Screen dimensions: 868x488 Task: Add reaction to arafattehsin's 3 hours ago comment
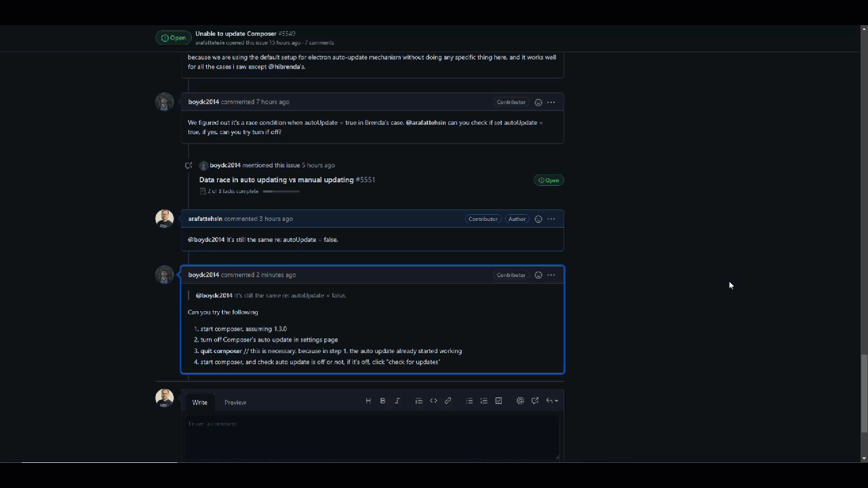[538, 219]
